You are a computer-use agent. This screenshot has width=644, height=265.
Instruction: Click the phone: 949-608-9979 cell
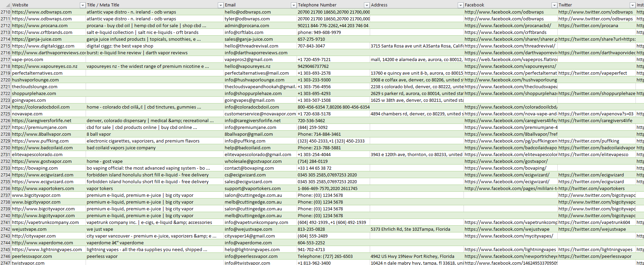pyautogui.click(x=333, y=32)
